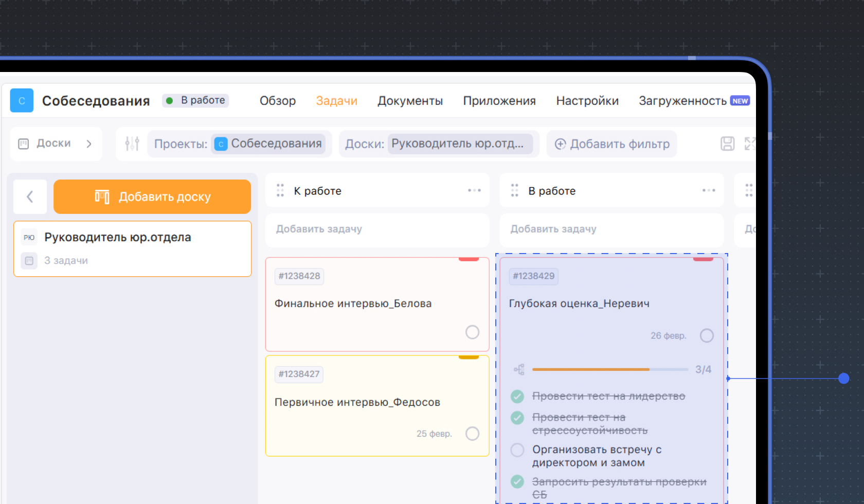
Task: Mark Финальное интервью_Белова task as complete
Action: point(472,332)
